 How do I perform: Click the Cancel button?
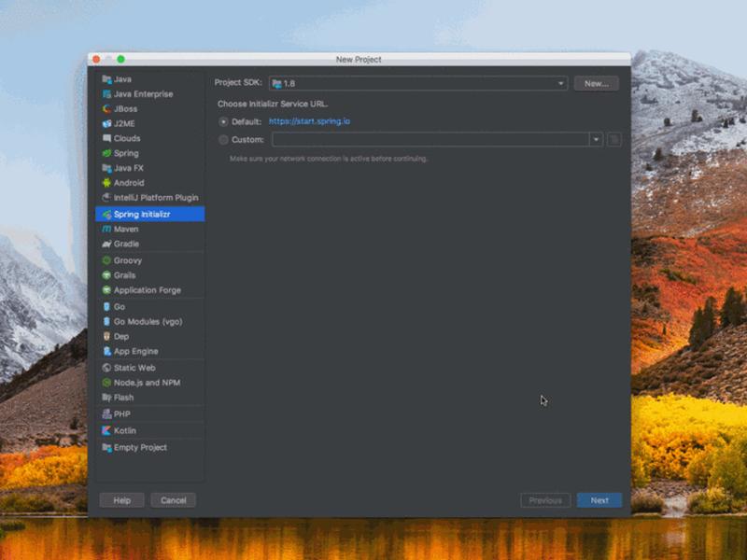174,500
